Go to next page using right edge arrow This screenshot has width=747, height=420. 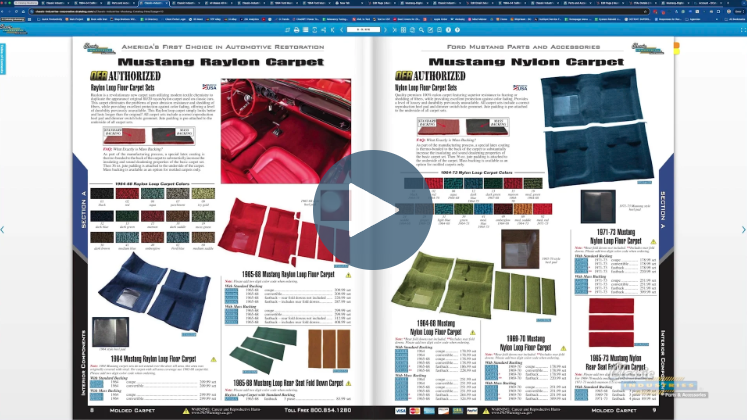click(742, 230)
